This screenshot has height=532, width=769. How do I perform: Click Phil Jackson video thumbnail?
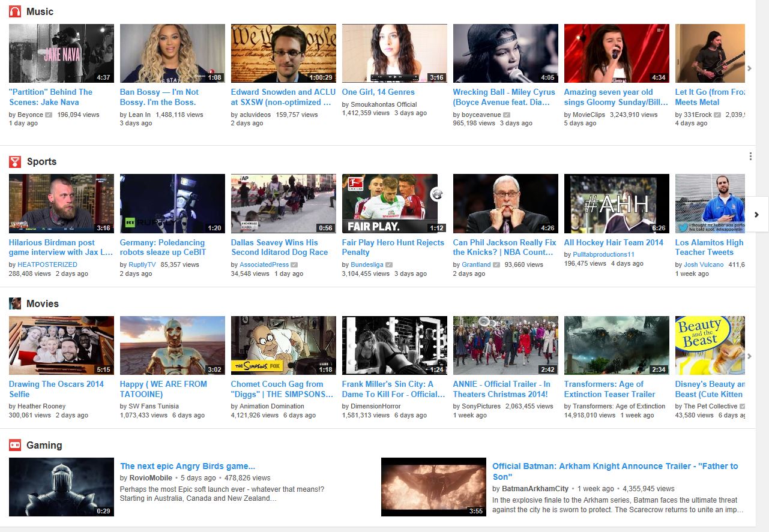coord(505,203)
